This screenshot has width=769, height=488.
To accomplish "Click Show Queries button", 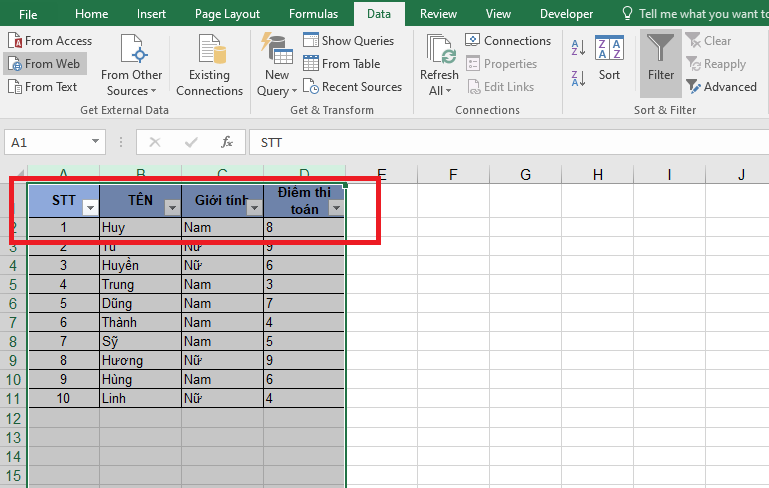I will coord(348,41).
